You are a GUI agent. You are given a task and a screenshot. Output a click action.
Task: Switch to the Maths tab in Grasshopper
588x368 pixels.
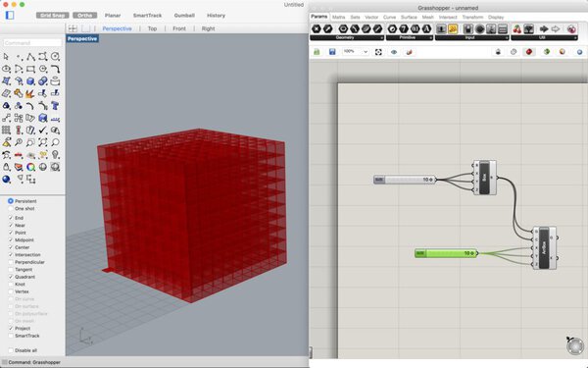(x=339, y=18)
